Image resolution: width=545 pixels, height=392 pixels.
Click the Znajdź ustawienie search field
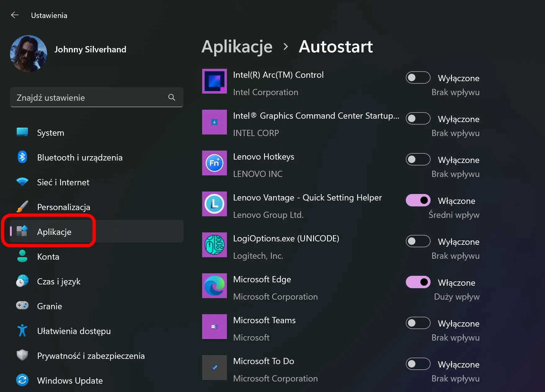tap(97, 97)
